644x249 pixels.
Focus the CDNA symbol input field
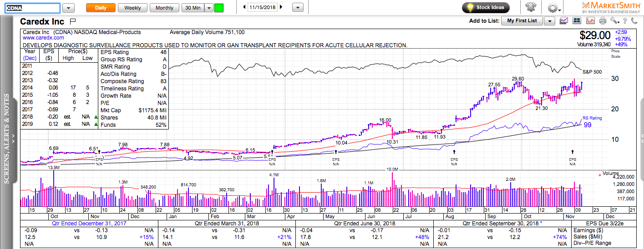click(x=31, y=8)
